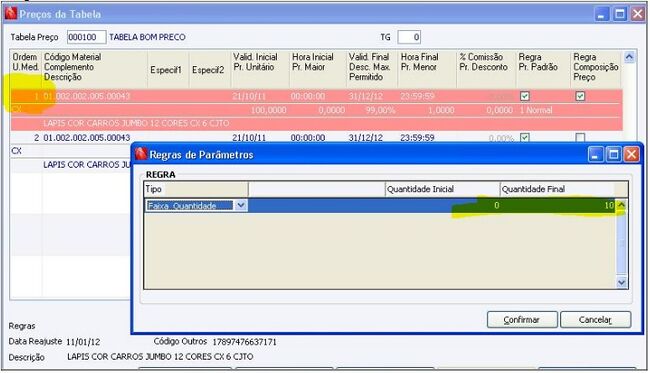Click the 1 Normal rule value
650x373 pixels.
click(536, 110)
